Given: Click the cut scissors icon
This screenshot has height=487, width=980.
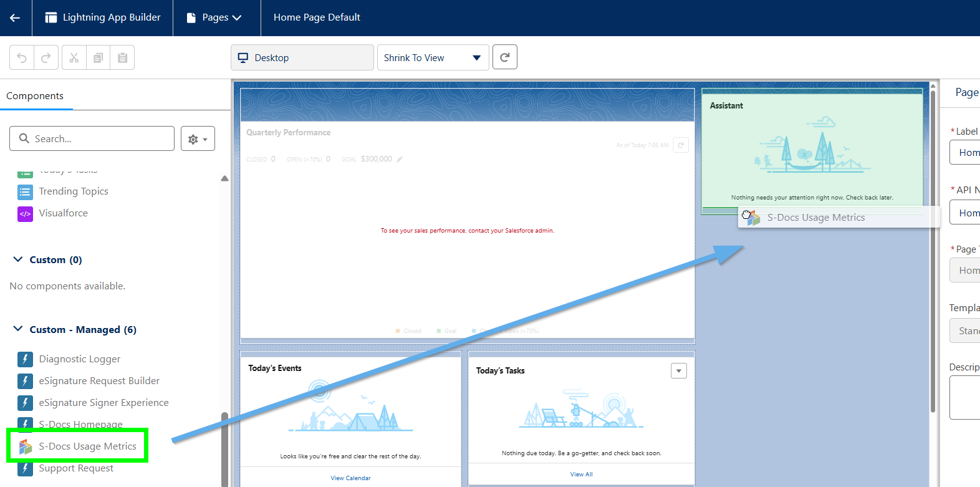Looking at the screenshot, I should [x=74, y=58].
